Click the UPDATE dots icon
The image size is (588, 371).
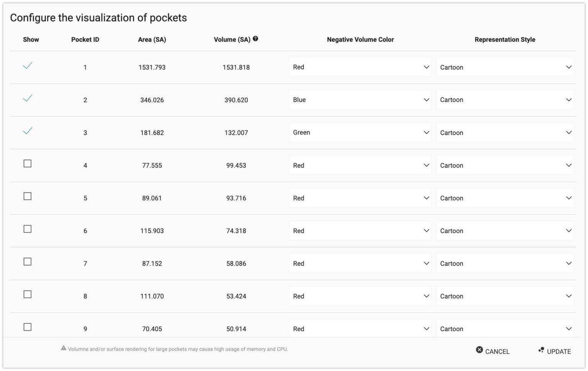(541, 350)
